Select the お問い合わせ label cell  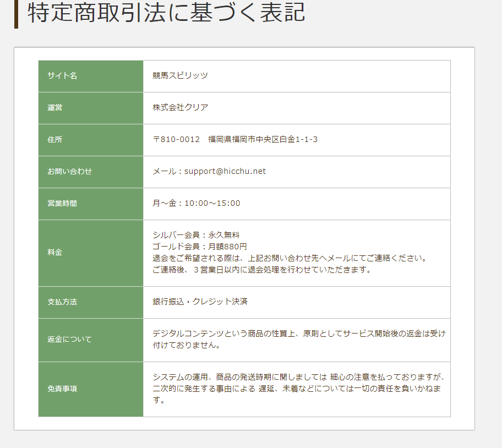(91, 172)
